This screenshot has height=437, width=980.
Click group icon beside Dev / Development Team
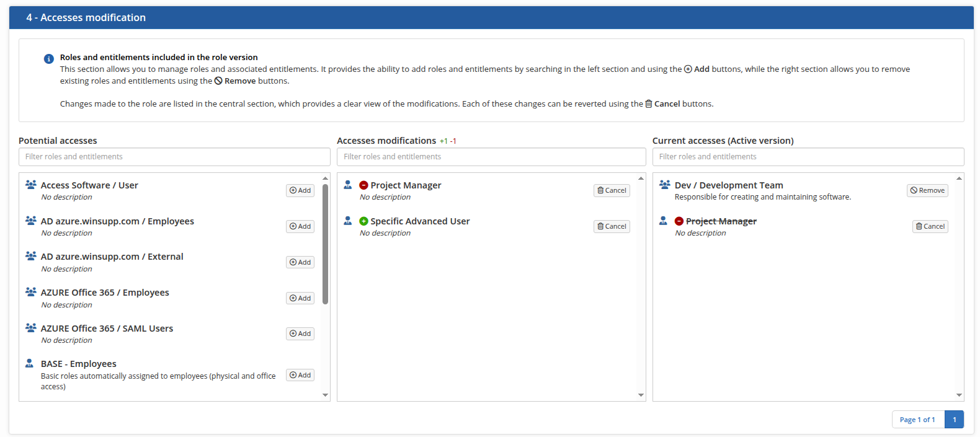664,185
